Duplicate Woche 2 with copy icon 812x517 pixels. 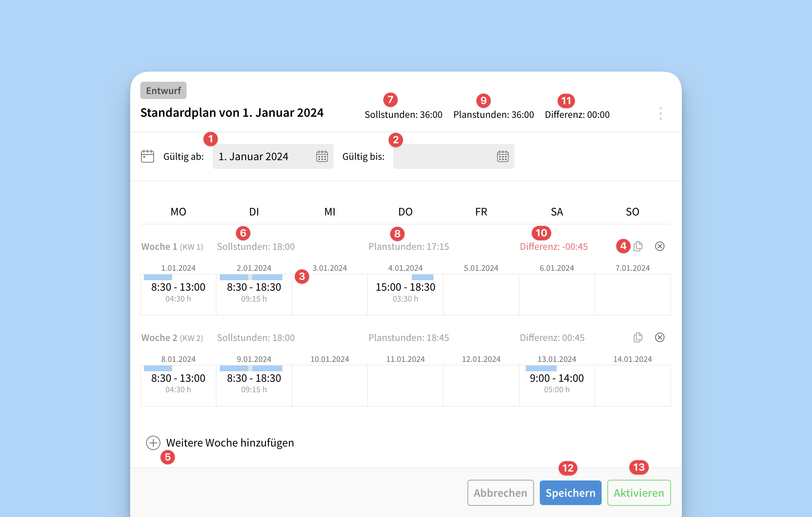pyautogui.click(x=638, y=337)
